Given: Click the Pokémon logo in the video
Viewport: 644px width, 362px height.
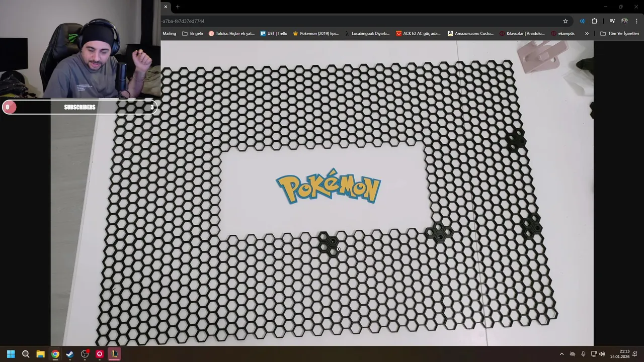Looking at the screenshot, I should 329,187.
